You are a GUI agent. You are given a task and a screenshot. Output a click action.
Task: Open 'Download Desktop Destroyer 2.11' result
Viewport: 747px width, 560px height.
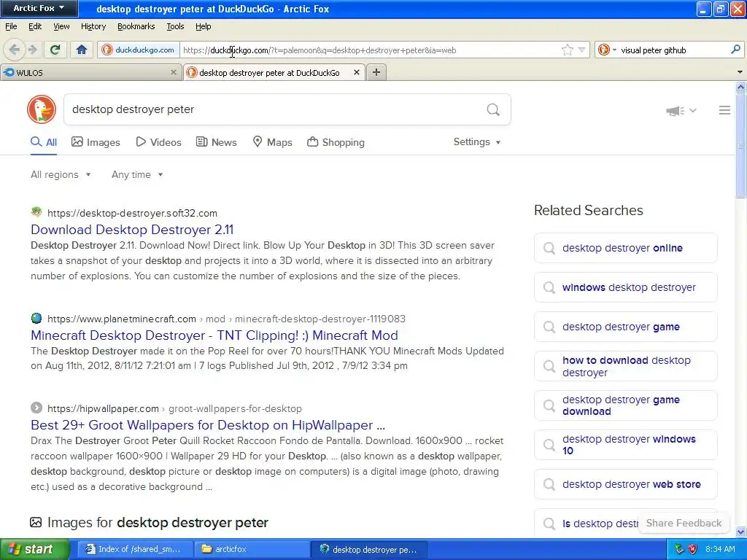132,230
